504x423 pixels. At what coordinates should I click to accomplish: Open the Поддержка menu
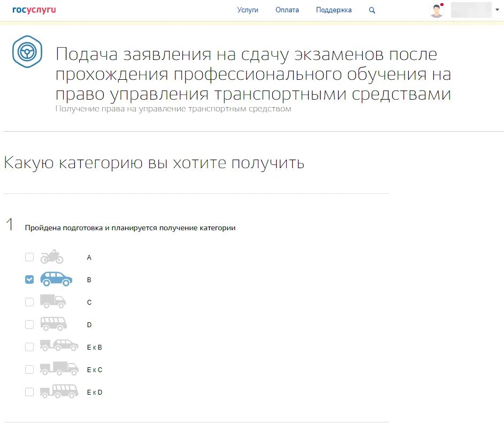(x=334, y=10)
